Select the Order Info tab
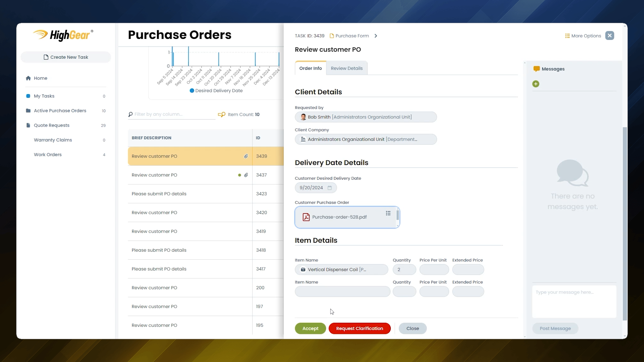The image size is (644, 362). [310, 68]
